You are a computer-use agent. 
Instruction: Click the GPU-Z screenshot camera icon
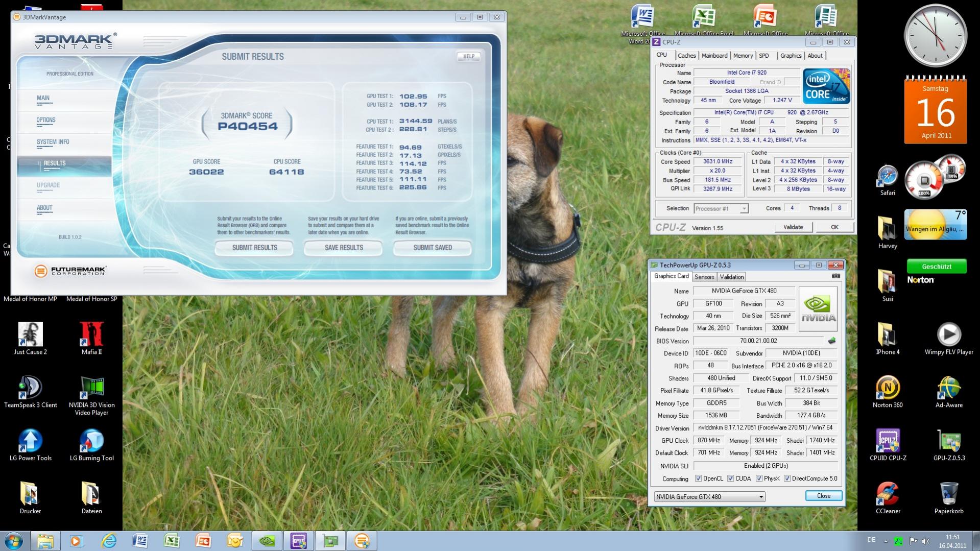point(835,276)
